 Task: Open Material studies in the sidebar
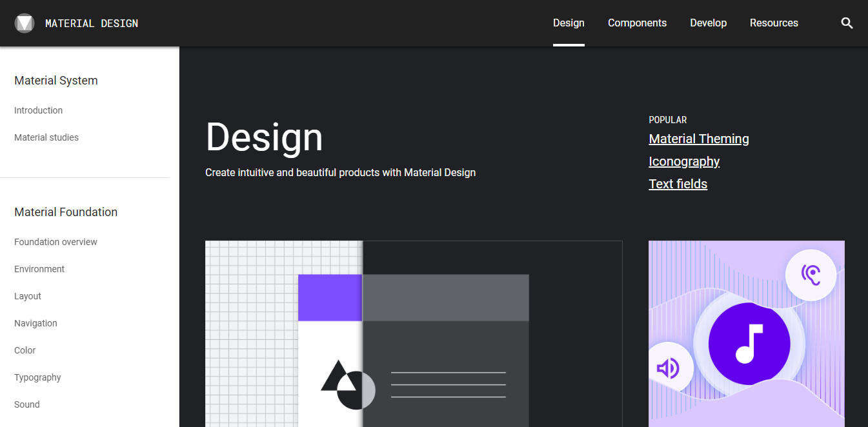click(46, 137)
